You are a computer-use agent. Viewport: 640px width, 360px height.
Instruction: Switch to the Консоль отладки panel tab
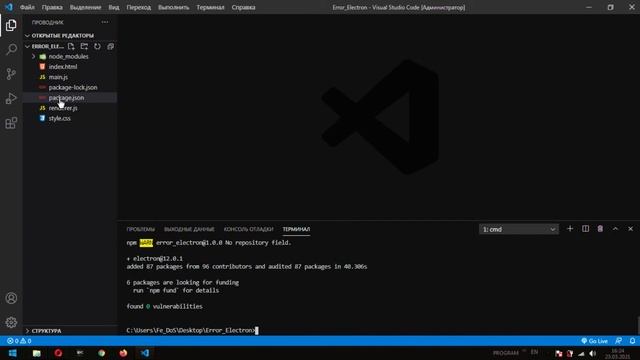pyautogui.click(x=249, y=229)
